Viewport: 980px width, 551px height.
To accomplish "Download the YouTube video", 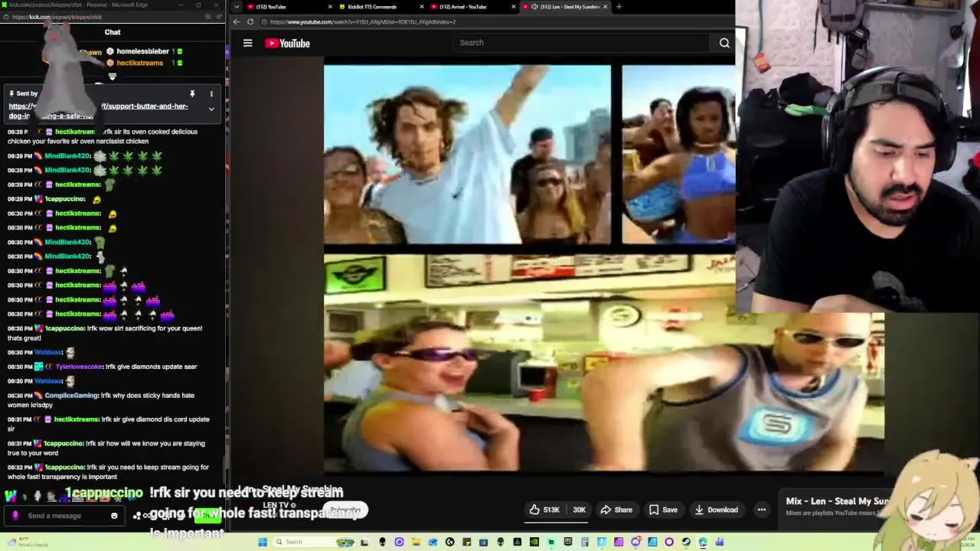I will pos(716,510).
